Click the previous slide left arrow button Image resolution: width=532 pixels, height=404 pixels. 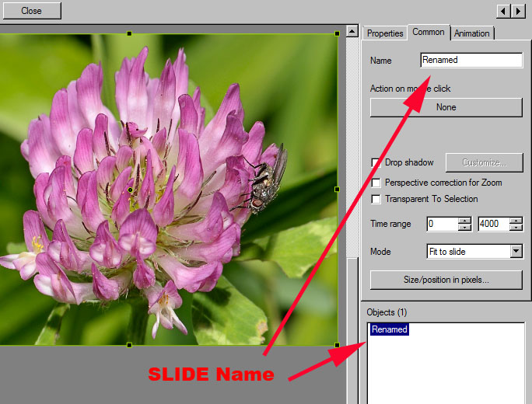(x=502, y=11)
